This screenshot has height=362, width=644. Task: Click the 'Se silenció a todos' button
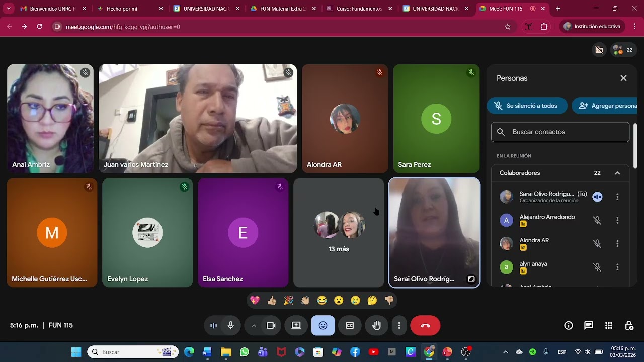pyautogui.click(x=527, y=106)
